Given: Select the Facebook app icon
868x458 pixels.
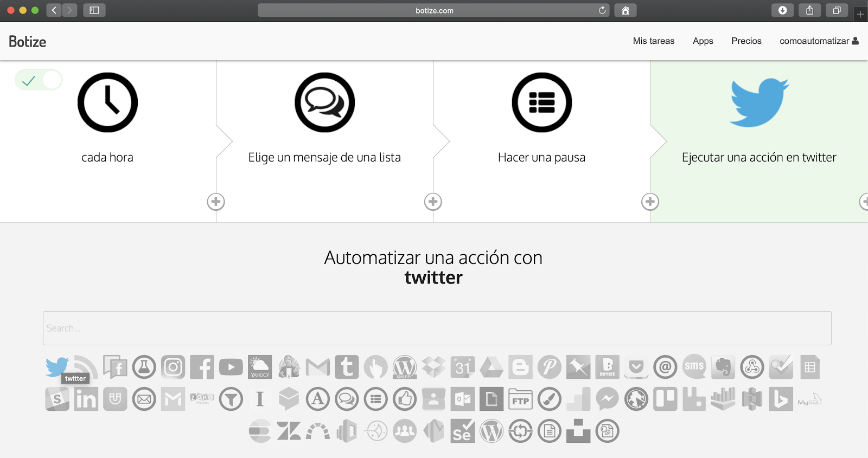Looking at the screenshot, I should 202,367.
